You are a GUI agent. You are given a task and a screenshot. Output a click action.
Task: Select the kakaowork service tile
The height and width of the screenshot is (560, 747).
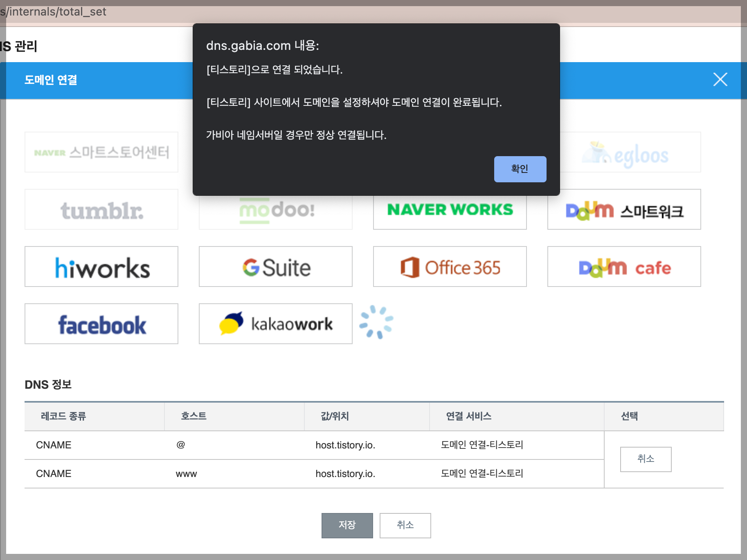pos(276,324)
